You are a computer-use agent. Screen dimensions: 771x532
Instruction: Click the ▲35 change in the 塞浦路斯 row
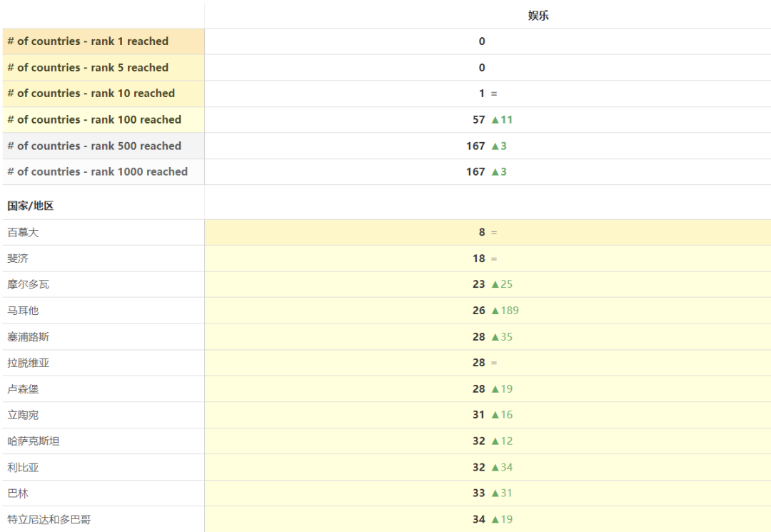(x=502, y=337)
